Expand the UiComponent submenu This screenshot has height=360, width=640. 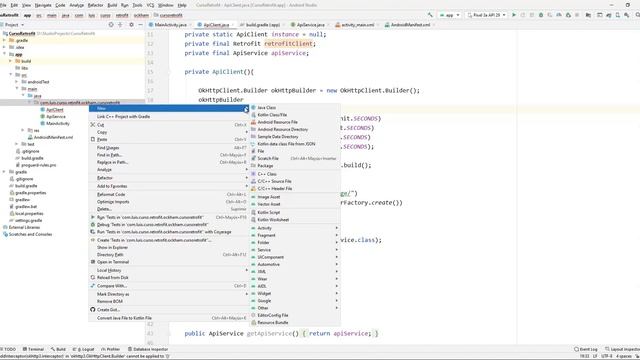(x=295, y=257)
